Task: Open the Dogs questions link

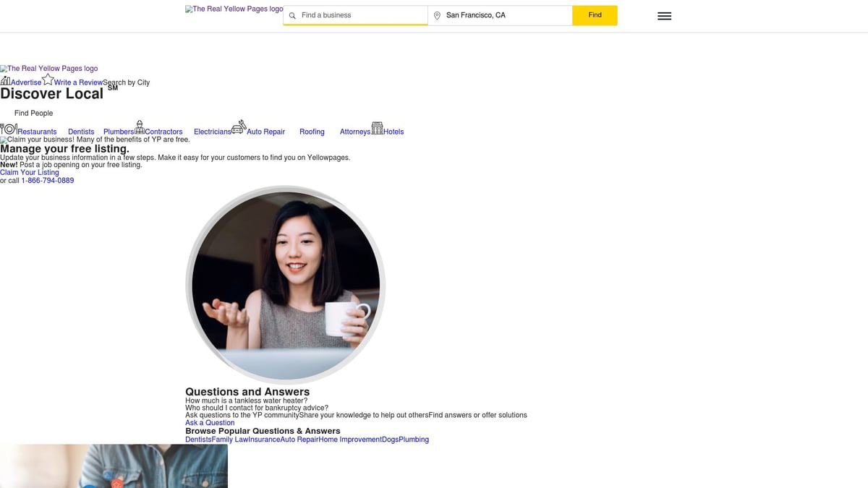Action: [390, 440]
